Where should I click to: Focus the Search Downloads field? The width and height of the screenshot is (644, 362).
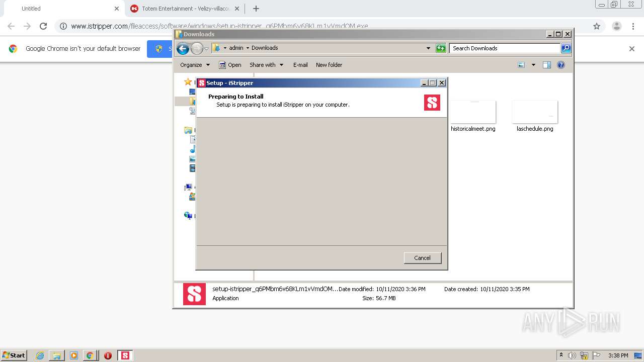pyautogui.click(x=505, y=48)
